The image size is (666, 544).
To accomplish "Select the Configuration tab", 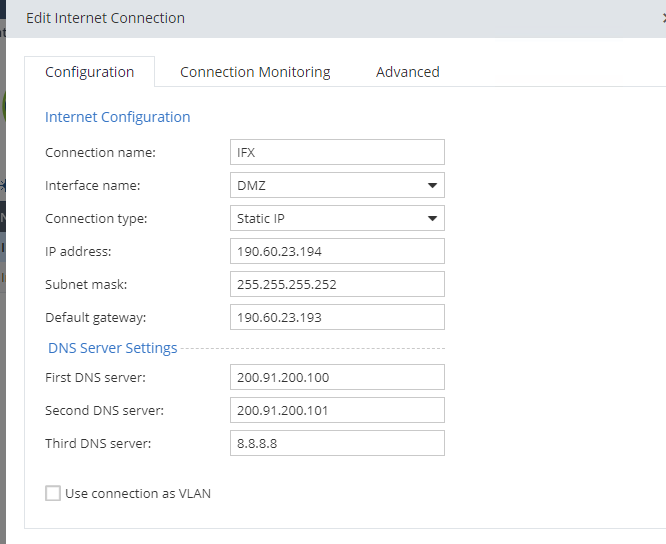I will 89,72.
